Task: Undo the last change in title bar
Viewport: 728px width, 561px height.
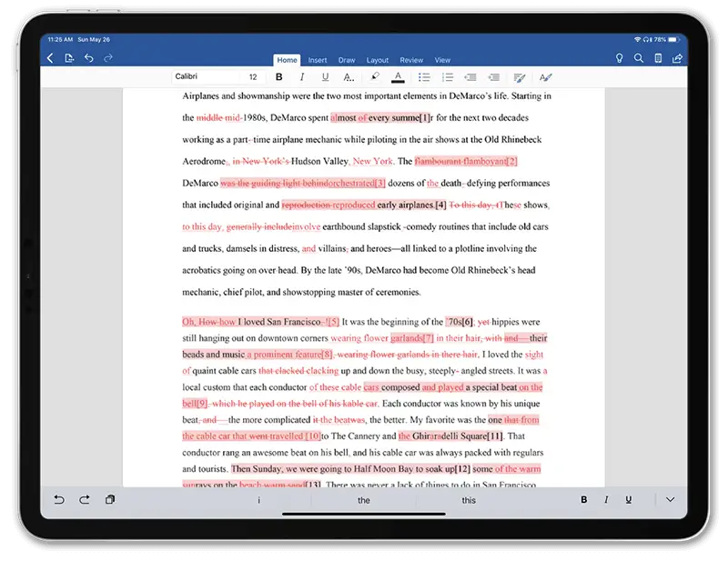Action: click(x=88, y=59)
